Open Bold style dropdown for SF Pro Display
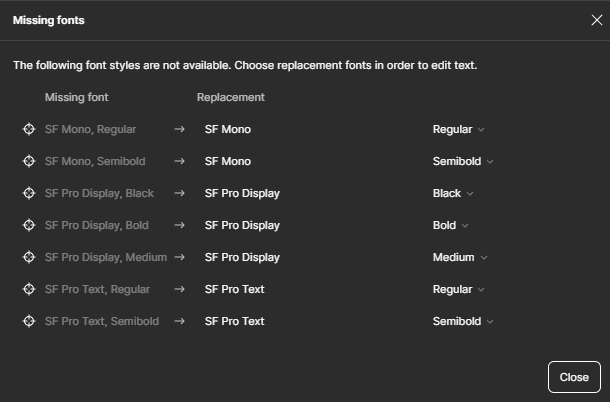The height and width of the screenshot is (402, 610). (450, 225)
